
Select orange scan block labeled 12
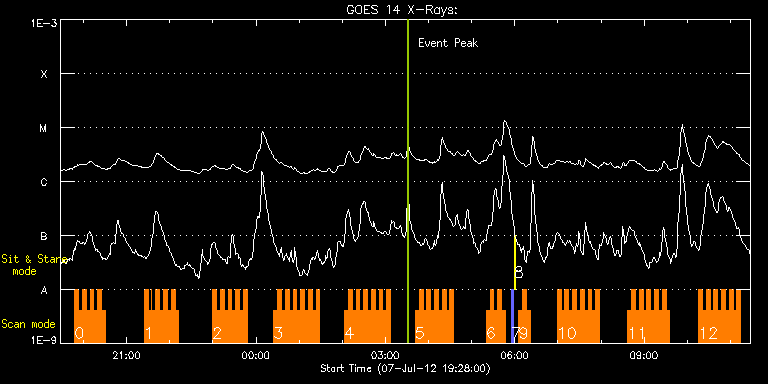point(720,316)
